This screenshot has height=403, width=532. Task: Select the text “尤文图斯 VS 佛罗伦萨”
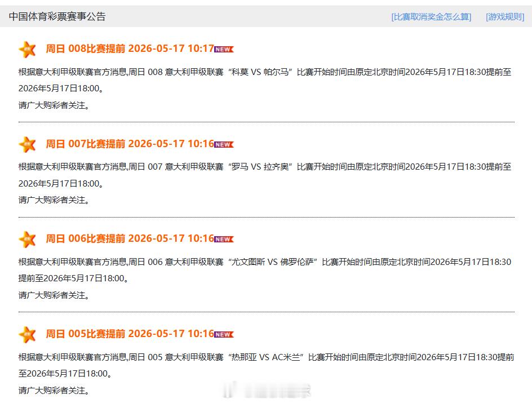click(x=272, y=262)
